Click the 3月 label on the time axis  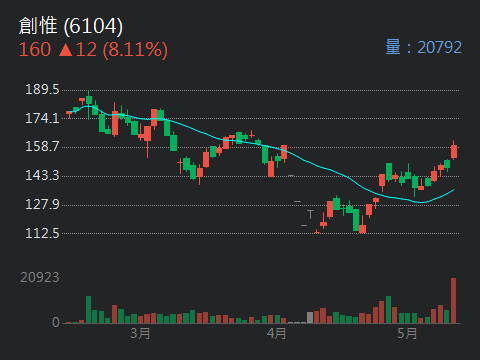click(140, 333)
